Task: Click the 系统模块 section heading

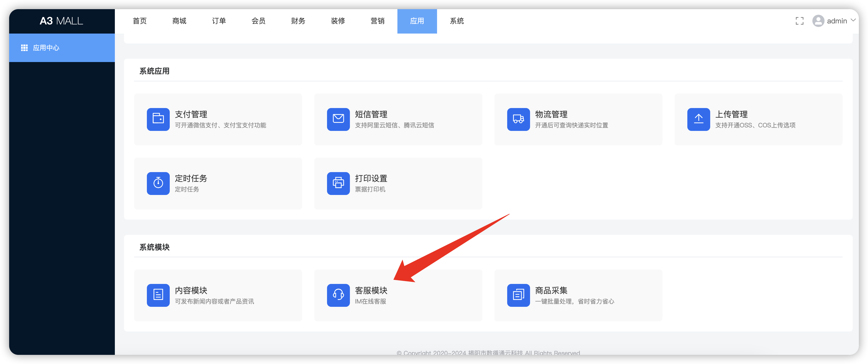Action: (x=154, y=247)
